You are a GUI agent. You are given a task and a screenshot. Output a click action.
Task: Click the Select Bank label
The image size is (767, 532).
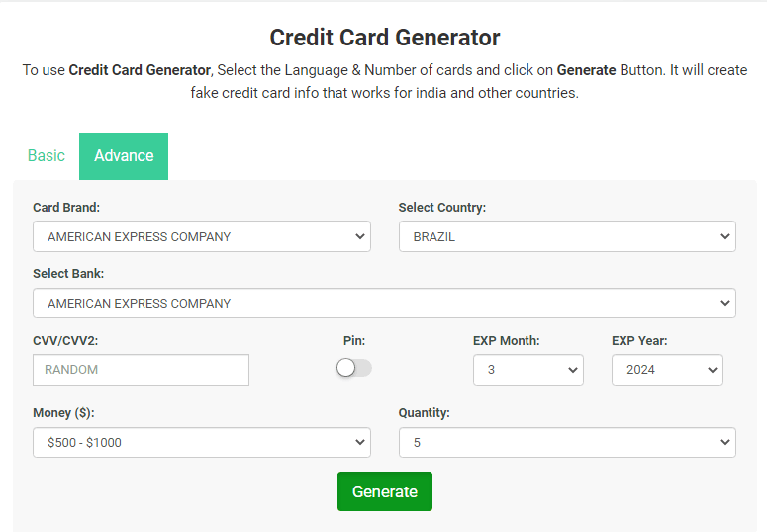tap(68, 273)
